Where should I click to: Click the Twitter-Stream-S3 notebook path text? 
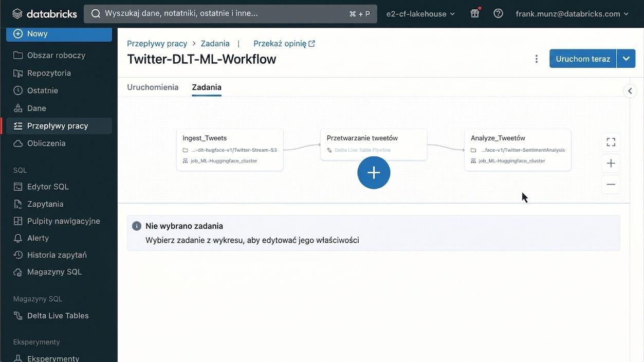click(x=234, y=150)
